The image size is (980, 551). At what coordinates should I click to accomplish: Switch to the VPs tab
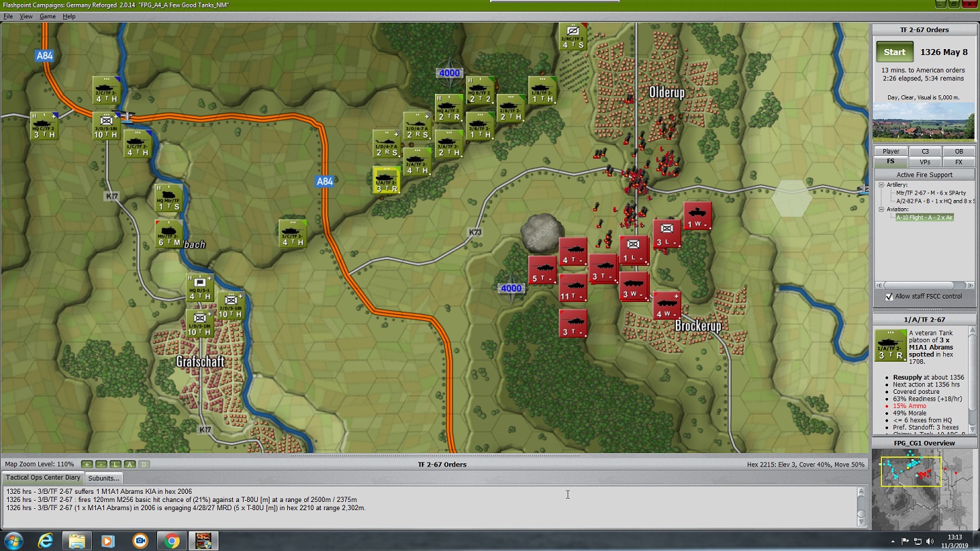coord(925,162)
